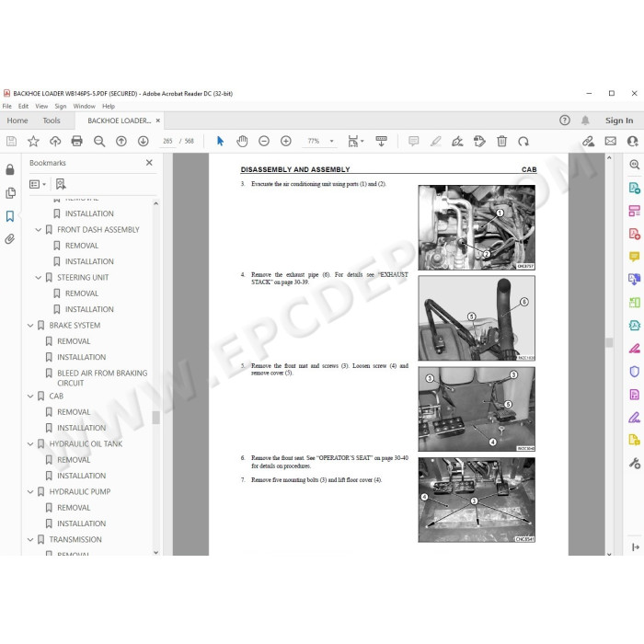Delete page with trash icon
644x644 pixels.
502,142
